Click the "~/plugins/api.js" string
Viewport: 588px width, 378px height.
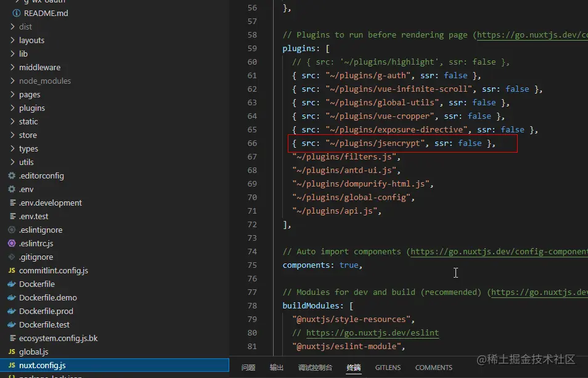coord(335,211)
